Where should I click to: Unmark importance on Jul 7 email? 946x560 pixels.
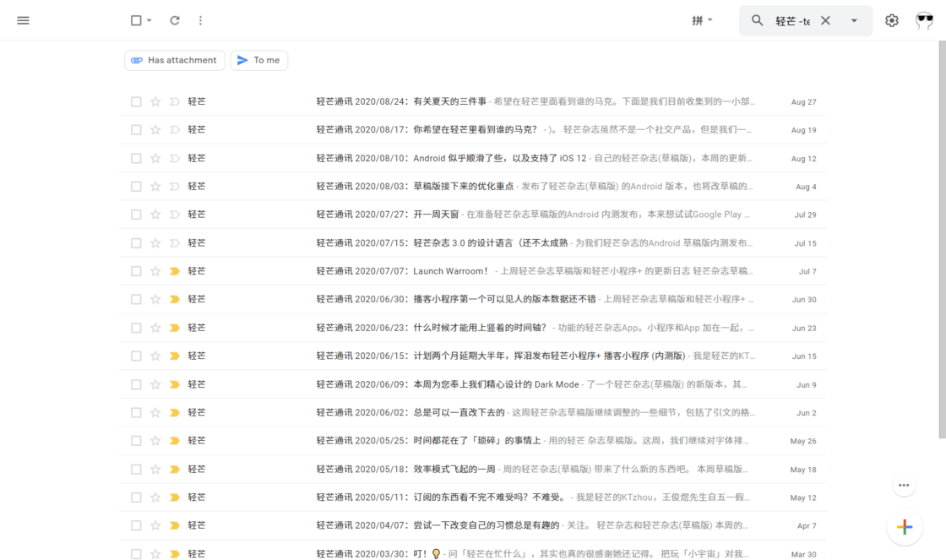click(175, 271)
